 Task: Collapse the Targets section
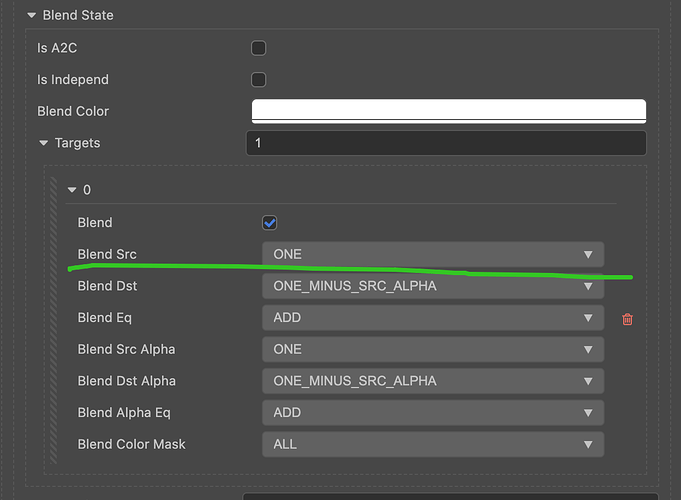pyautogui.click(x=44, y=143)
